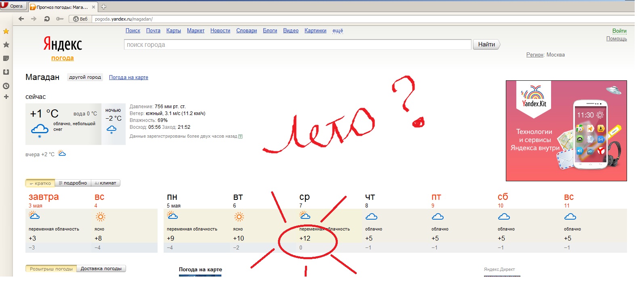The height and width of the screenshot is (304, 644).
Task: Open a new tab with plus button
Action: [103, 7]
